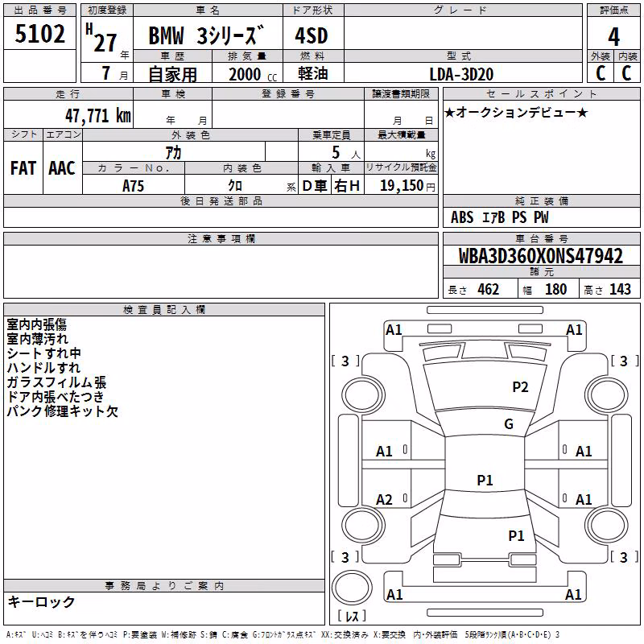Click the door shape value 4SD
The height and width of the screenshot is (644, 644).
312,35
